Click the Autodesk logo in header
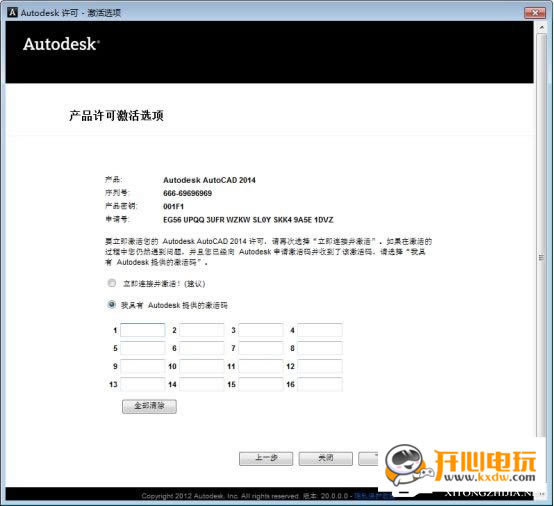The image size is (554, 506). tap(61, 44)
